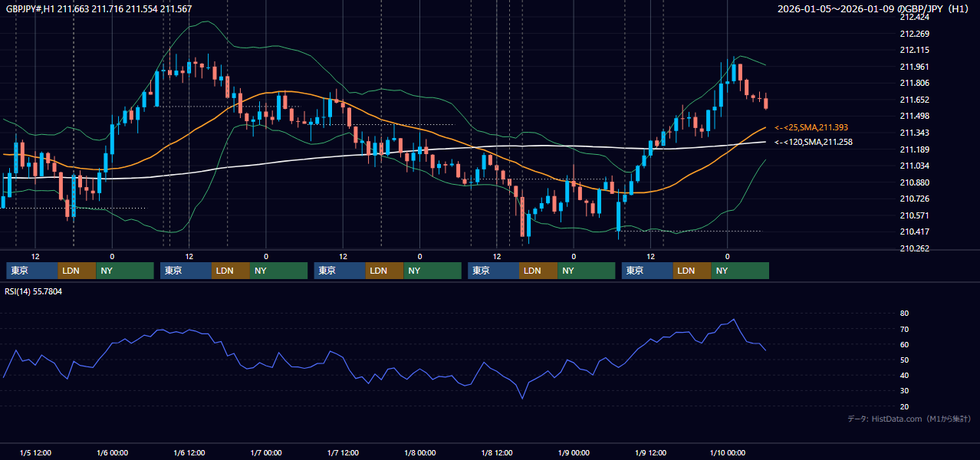Click price axis value 211.652
980x460 pixels.
click(x=914, y=100)
